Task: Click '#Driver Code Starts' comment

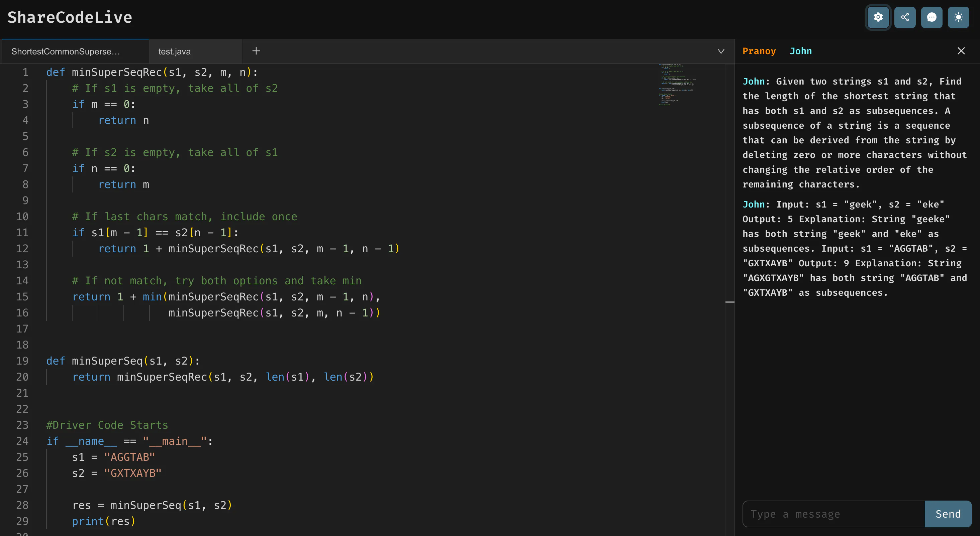Action: point(107,425)
